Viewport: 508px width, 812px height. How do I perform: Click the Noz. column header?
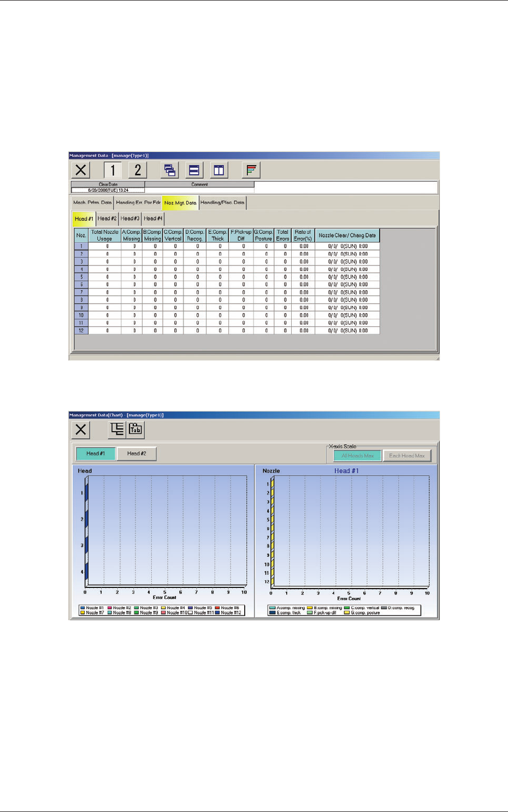[81, 236]
